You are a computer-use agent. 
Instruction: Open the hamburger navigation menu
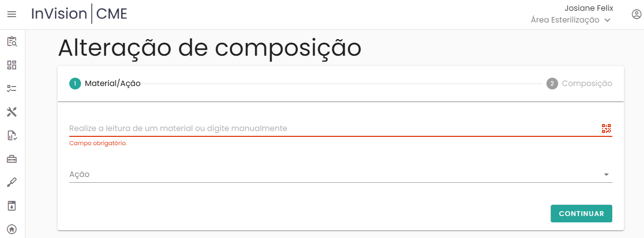(12, 14)
